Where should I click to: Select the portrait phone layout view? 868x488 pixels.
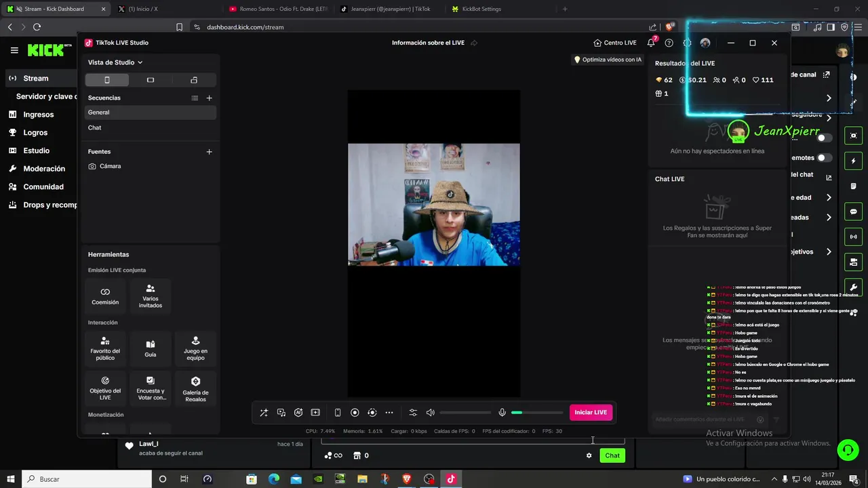106,80
